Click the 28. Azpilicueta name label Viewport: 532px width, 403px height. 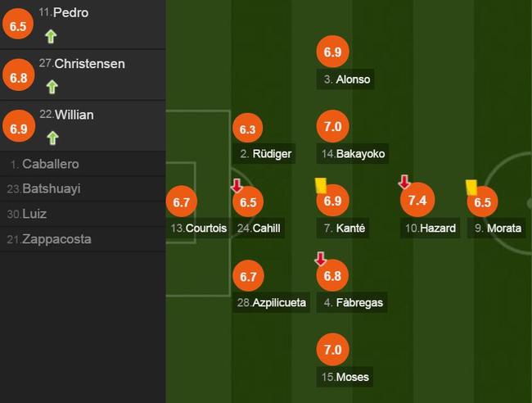tap(271, 302)
